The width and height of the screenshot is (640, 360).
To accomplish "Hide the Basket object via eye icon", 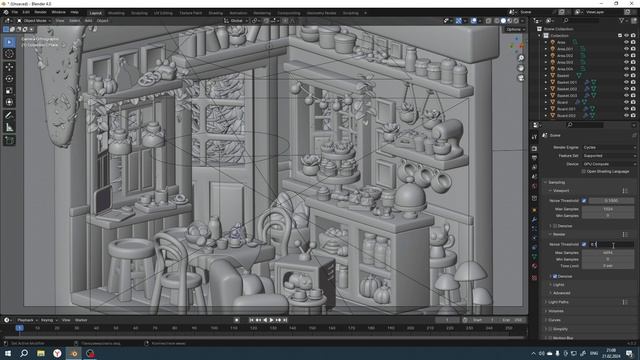I will 627,76.
